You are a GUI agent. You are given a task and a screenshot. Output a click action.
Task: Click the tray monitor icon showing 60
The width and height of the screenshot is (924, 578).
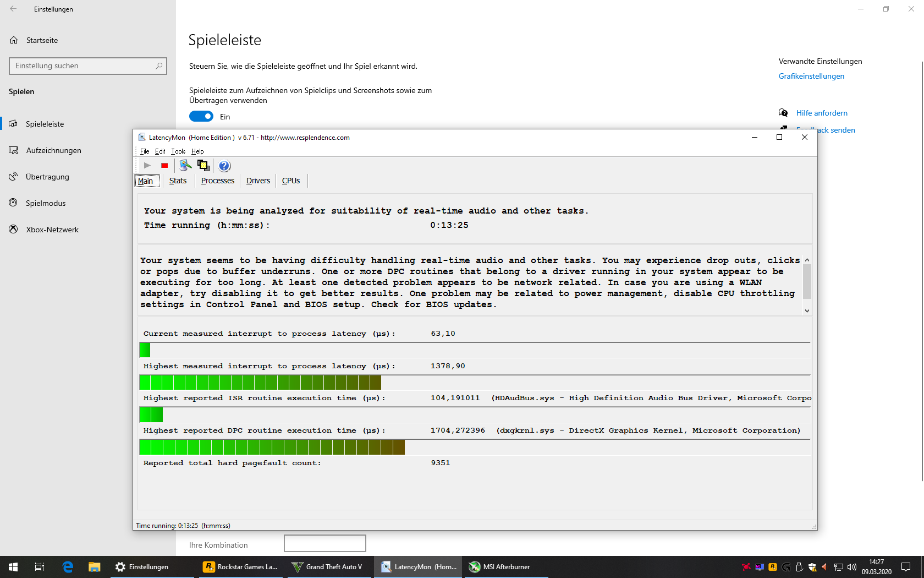(x=760, y=567)
